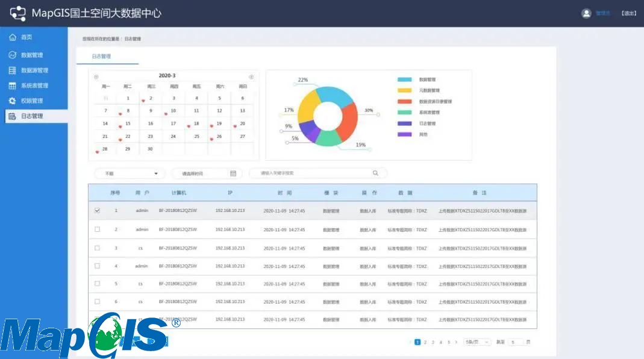Open the 请选择时间 date picker
The width and height of the screenshot is (644, 359).
(207, 173)
